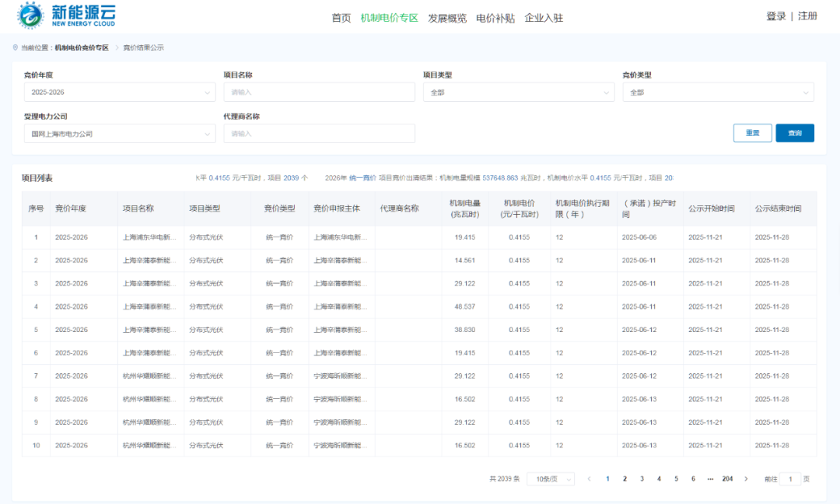Click the location pin icon in breadcrumb
The height and width of the screenshot is (504, 840).
click(x=16, y=47)
